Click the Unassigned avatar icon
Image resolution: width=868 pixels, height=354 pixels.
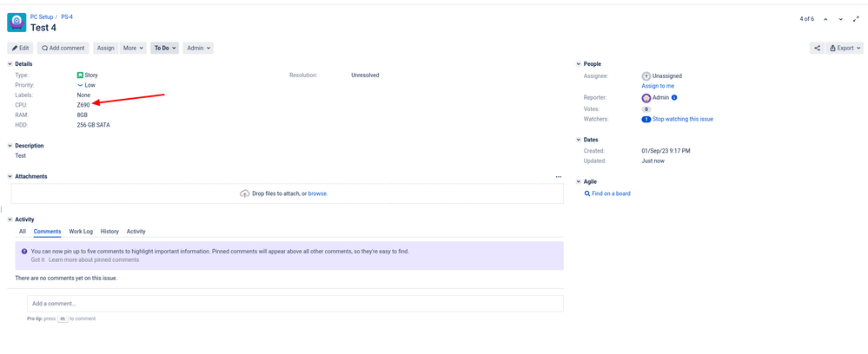click(x=646, y=75)
